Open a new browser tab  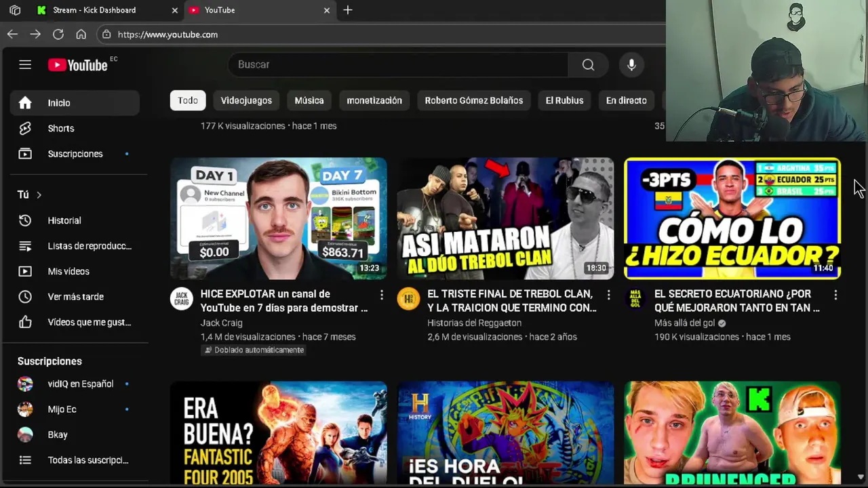(348, 10)
